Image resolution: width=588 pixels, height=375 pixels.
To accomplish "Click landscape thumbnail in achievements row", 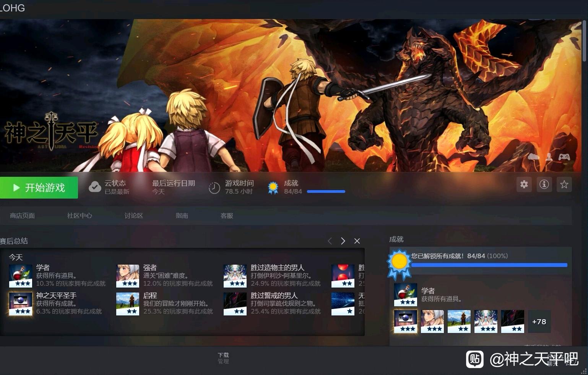I will pyautogui.click(x=459, y=322).
